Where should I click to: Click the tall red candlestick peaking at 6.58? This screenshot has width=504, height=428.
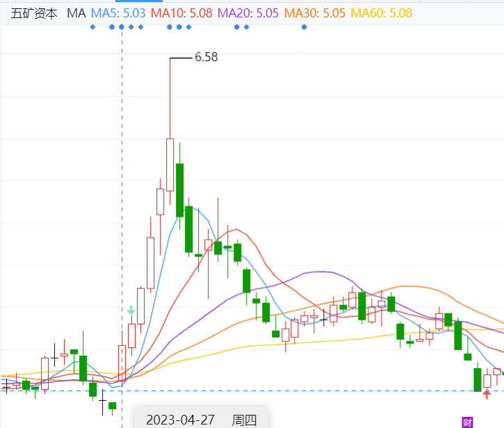pyautogui.click(x=170, y=165)
